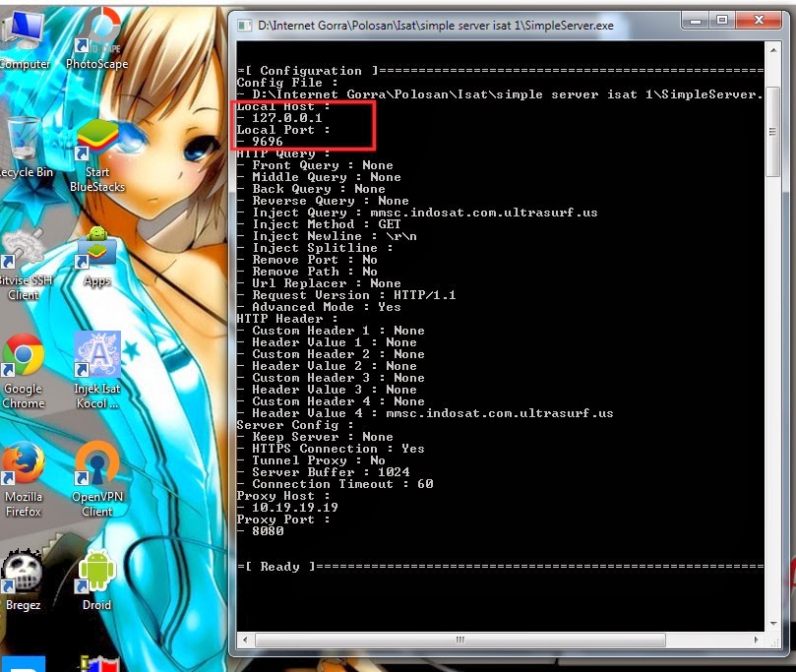This screenshot has width=796, height=672.
Task: Click the console vertical scroll up arrow
Action: point(773,50)
